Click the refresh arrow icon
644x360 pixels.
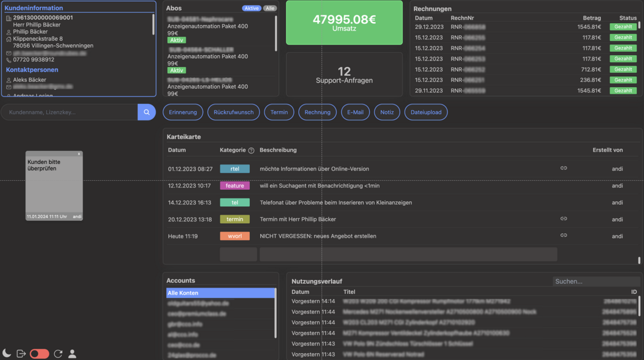click(58, 354)
